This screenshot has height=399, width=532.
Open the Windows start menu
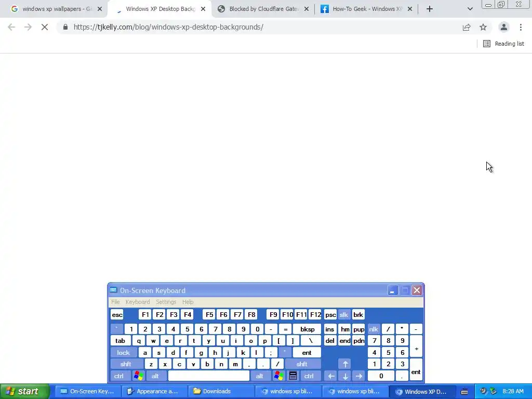(x=25, y=391)
